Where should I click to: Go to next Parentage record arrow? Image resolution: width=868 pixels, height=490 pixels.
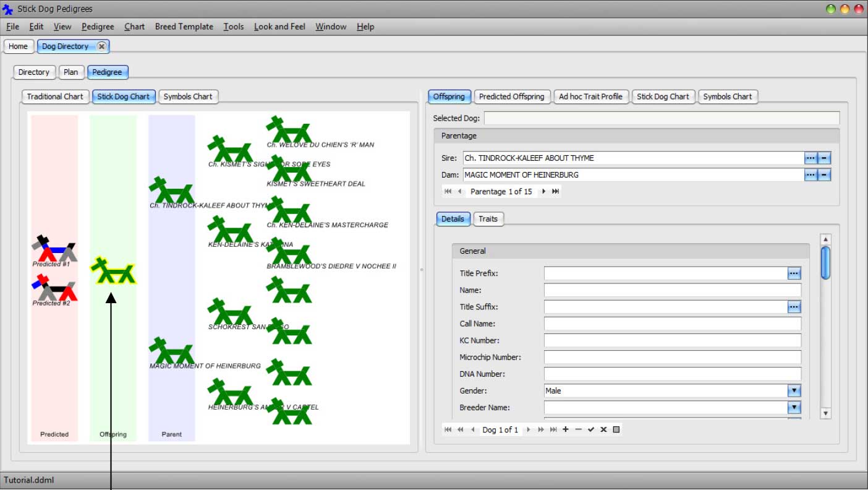coord(543,192)
